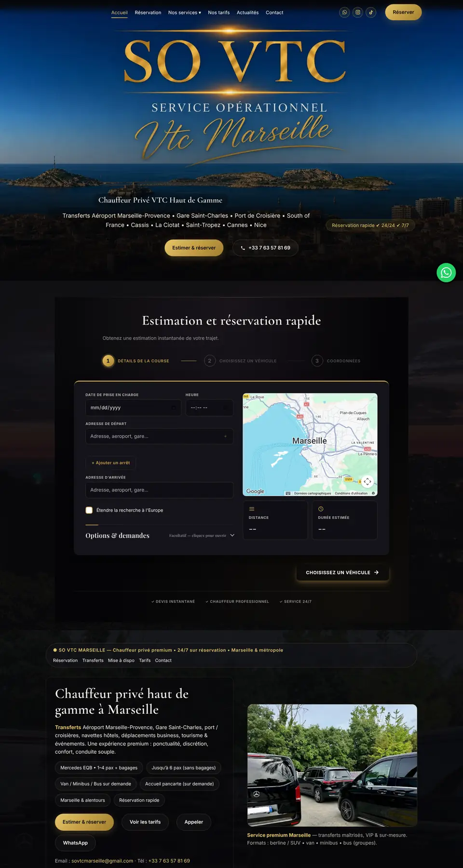Click the clock icon above Durée estimée

point(321,509)
